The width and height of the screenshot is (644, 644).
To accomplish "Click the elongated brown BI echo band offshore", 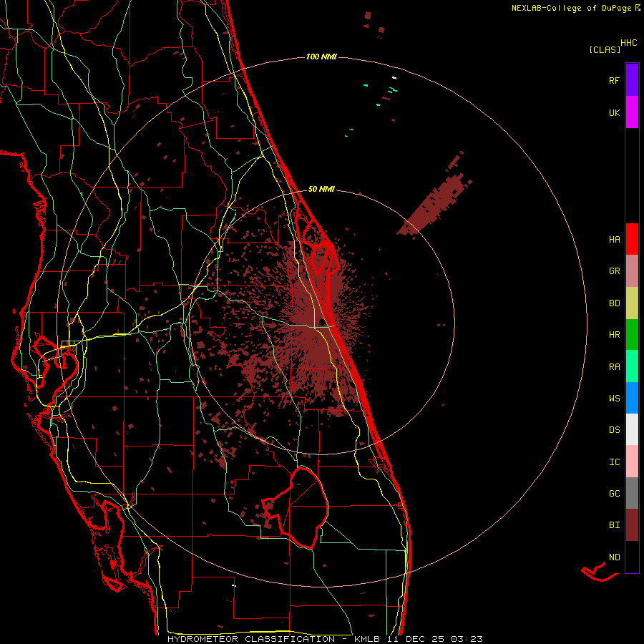I will pos(435,205).
